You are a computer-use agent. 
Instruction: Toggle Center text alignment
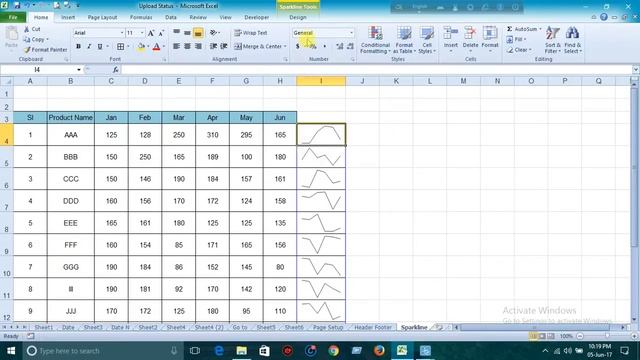click(187, 47)
